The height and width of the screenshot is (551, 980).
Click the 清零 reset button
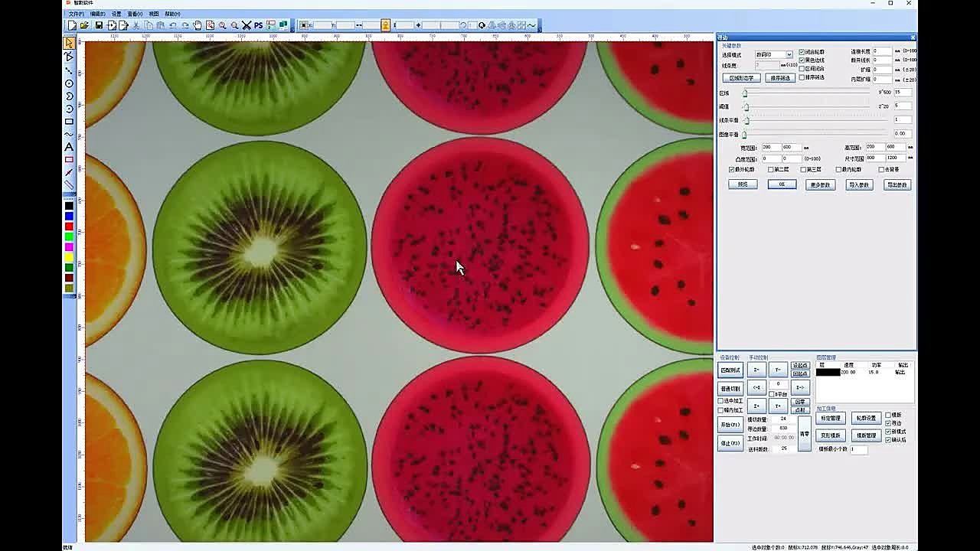(x=804, y=433)
